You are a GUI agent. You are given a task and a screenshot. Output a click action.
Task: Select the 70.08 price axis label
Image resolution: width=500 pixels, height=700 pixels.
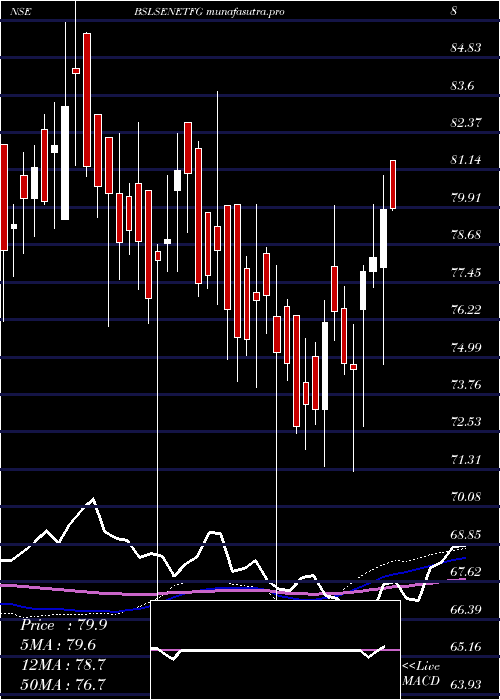click(466, 497)
